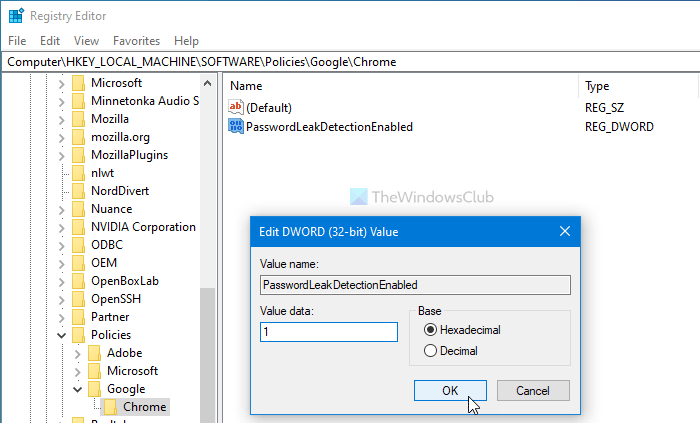700x423 pixels.
Task: Click the OpenSSH folder icon
Action: (77, 299)
